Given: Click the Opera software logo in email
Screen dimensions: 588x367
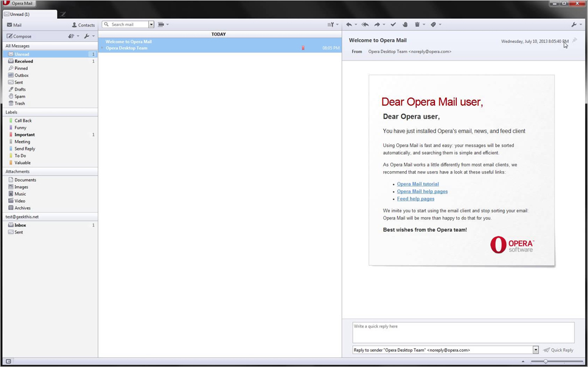Looking at the screenshot, I should coord(512,245).
